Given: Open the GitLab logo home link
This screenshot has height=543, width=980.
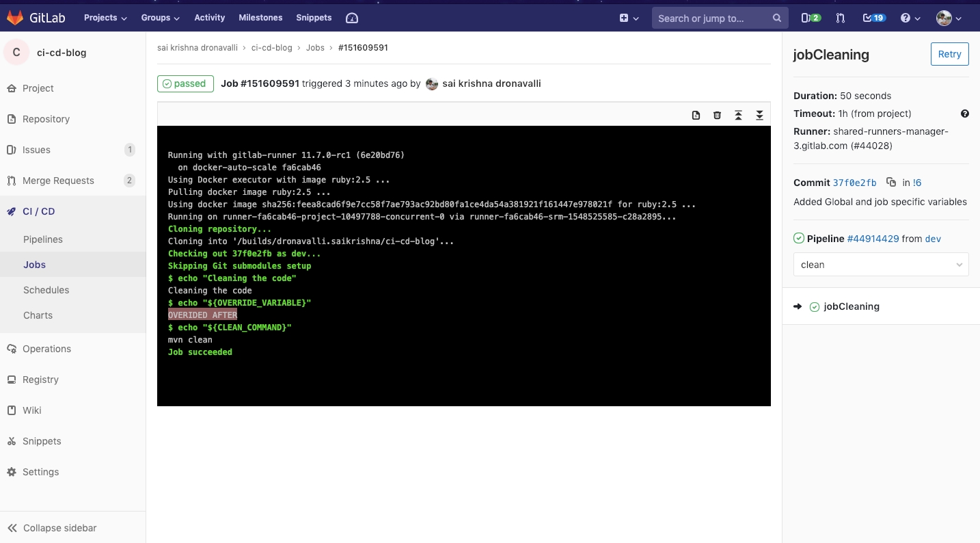Looking at the screenshot, I should [36, 18].
